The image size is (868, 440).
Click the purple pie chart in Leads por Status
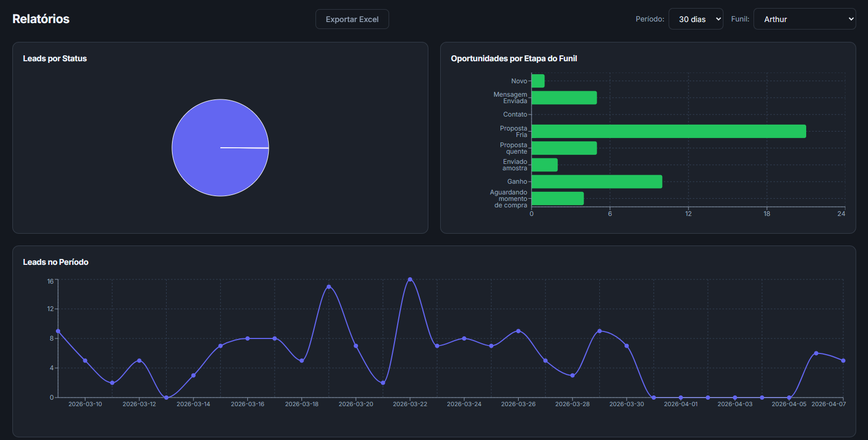(220, 148)
